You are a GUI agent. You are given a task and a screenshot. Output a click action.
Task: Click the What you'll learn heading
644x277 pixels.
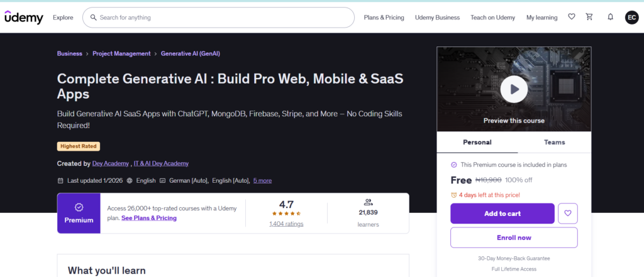point(107,271)
